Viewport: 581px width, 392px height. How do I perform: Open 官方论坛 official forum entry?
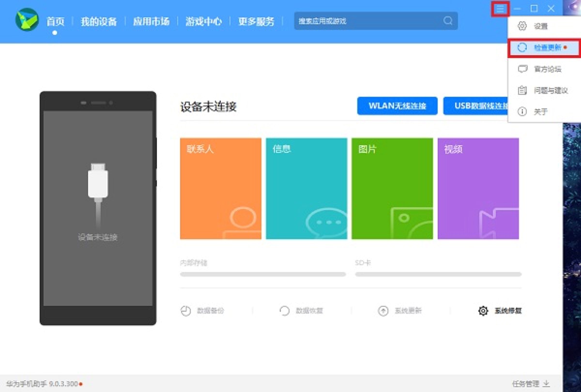click(x=547, y=69)
